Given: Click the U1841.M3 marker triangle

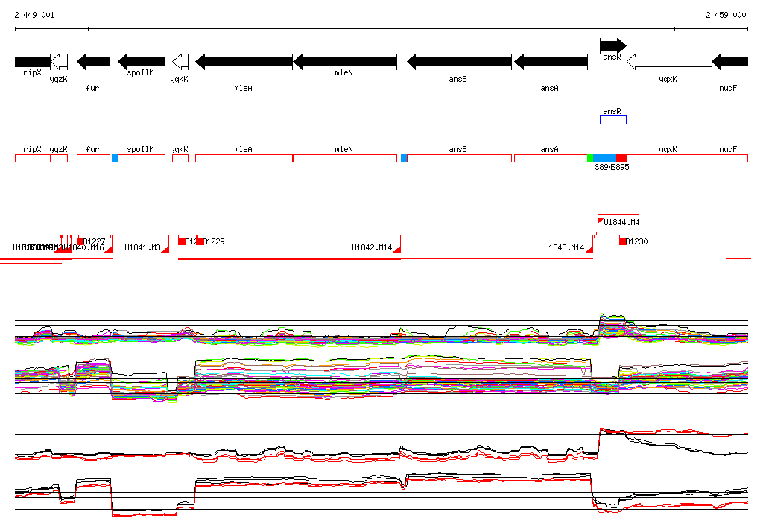Looking at the screenshot, I should 165,249.
